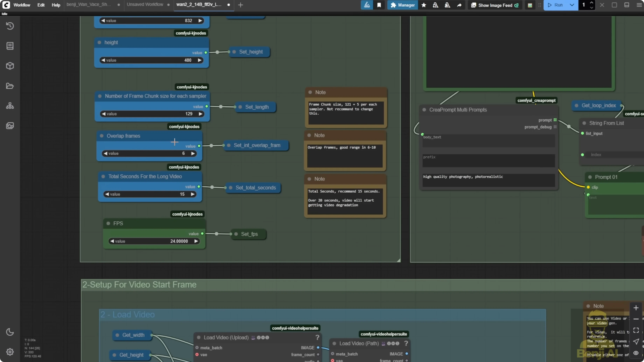Toggle the bookmark icon in the toolbar

click(379, 5)
